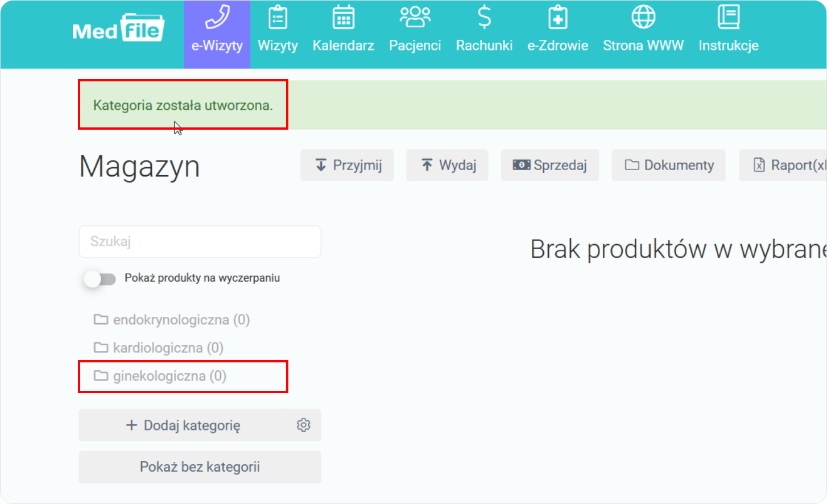Click 'Brak produktów w wybranej' message text
This screenshot has height=504, width=827.
click(x=679, y=249)
